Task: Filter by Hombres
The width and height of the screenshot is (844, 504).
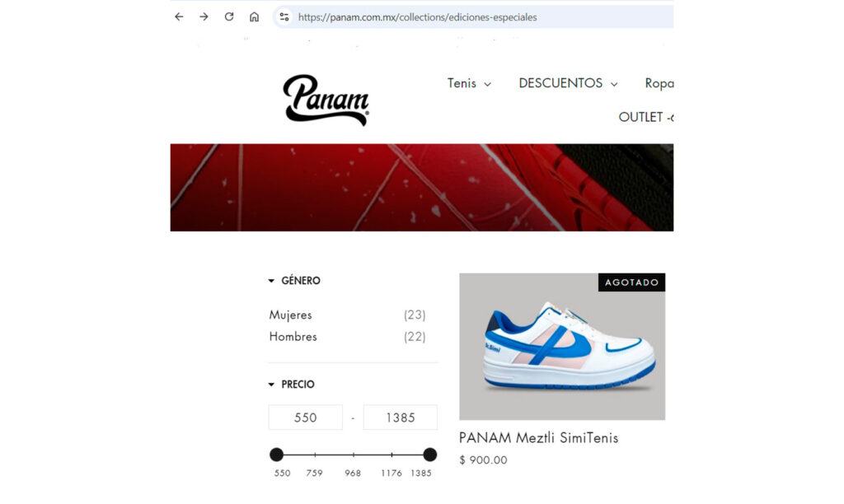Action: pos(347,337)
